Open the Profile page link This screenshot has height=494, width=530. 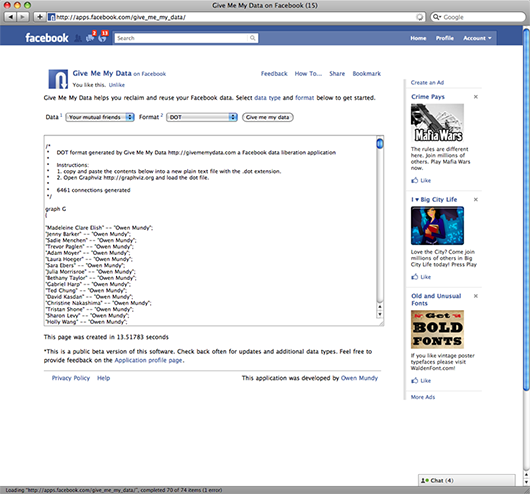444,38
